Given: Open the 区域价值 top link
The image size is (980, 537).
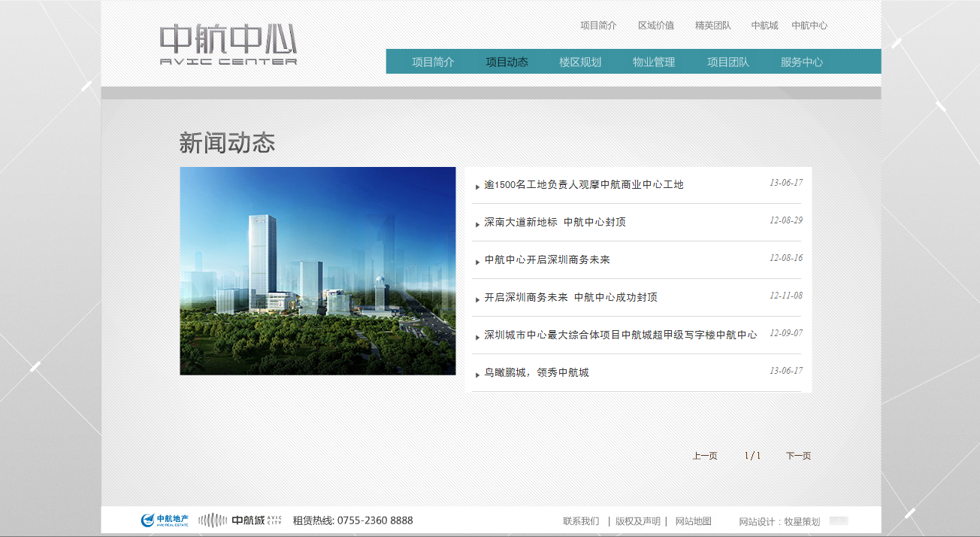Looking at the screenshot, I should [656, 25].
